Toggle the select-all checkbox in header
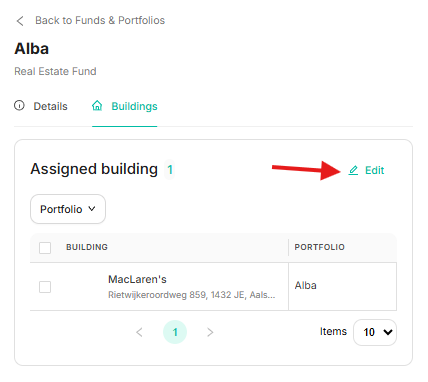The height and width of the screenshot is (382, 428). tap(45, 248)
